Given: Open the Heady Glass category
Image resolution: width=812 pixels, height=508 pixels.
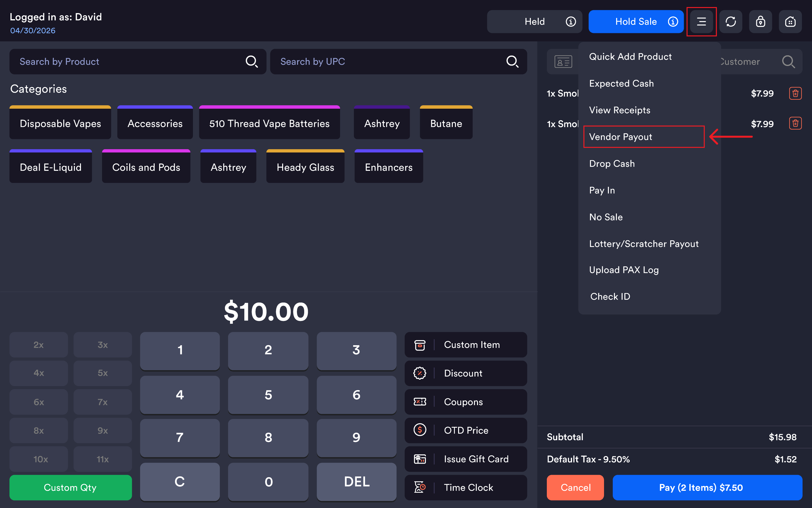Looking at the screenshot, I should (305, 166).
